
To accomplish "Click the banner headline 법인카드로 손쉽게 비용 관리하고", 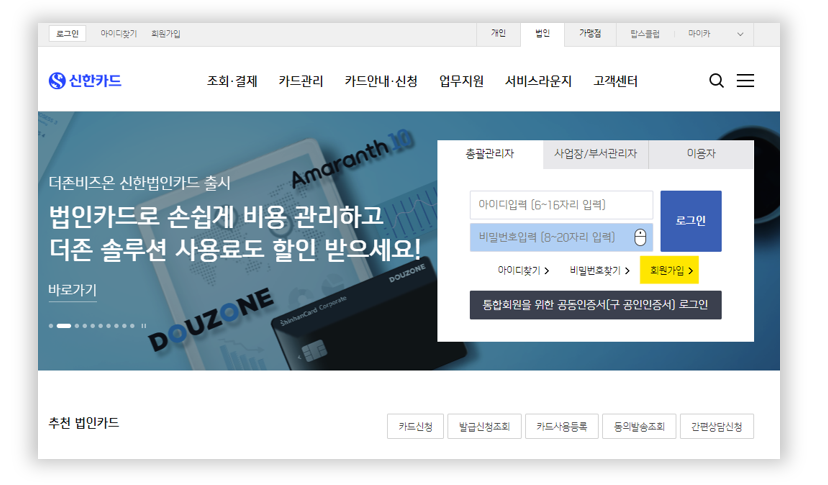I will tap(216, 217).
